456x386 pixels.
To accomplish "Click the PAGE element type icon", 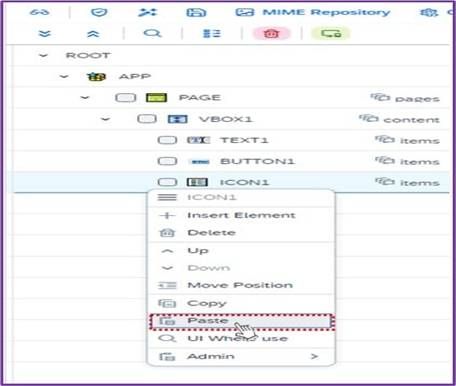I will click(157, 98).
